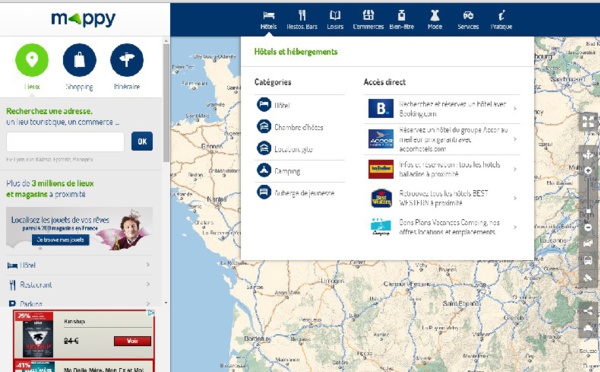Open the Itinéraire signpost icon
The image size is (600, 372).
click(127, 60)
